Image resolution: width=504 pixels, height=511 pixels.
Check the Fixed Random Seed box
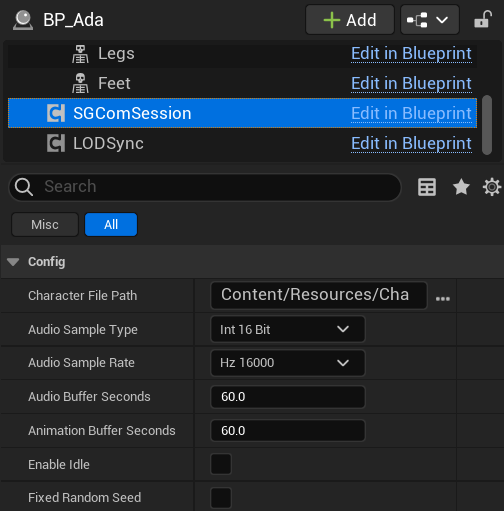[221, 498]
